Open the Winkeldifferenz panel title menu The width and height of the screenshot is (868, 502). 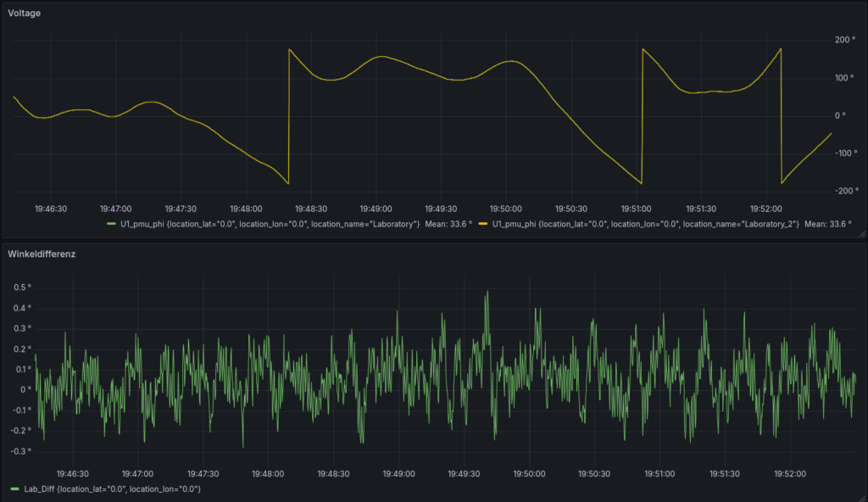coord(42,254)
